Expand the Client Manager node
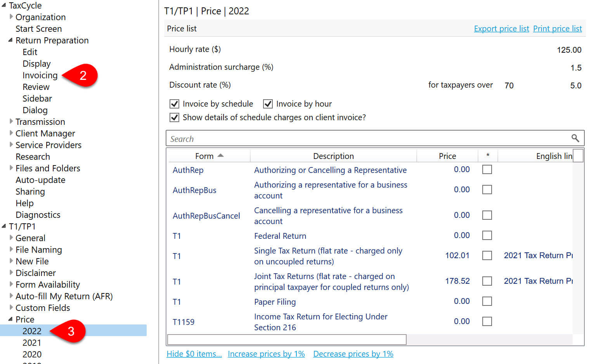Screen dimensions: 589x364 [x=11, y=133]
